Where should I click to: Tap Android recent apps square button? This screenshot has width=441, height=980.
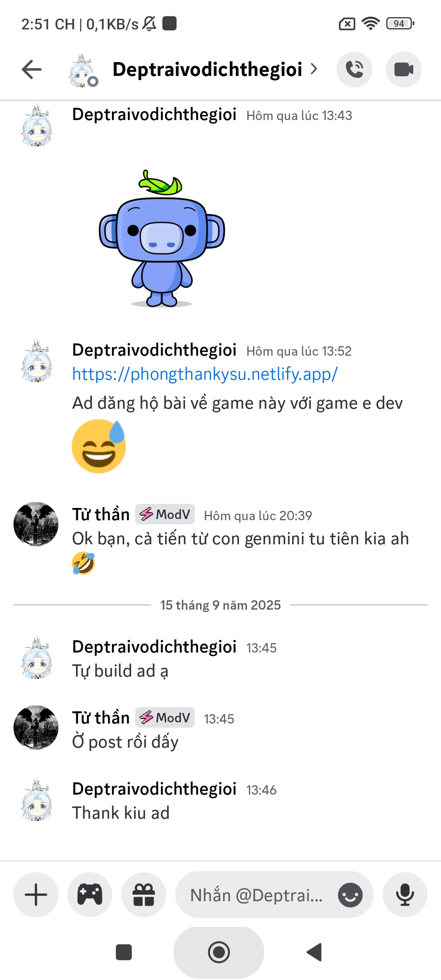click(124, 952)
